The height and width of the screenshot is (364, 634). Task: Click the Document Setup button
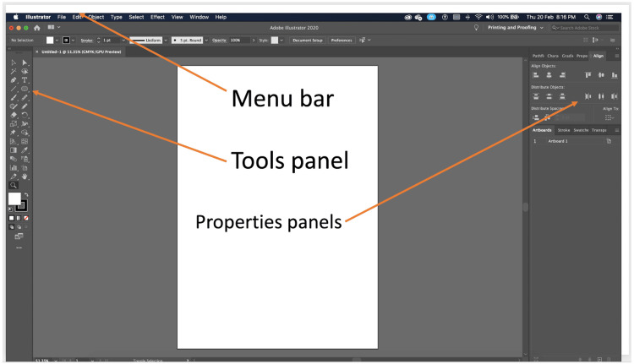308,41
